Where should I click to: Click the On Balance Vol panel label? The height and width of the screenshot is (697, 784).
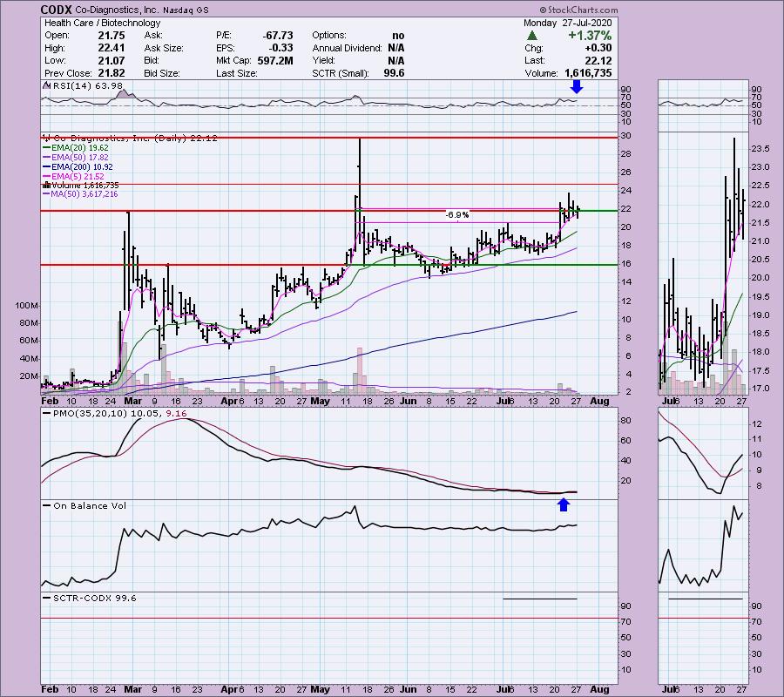coord(90,506)
